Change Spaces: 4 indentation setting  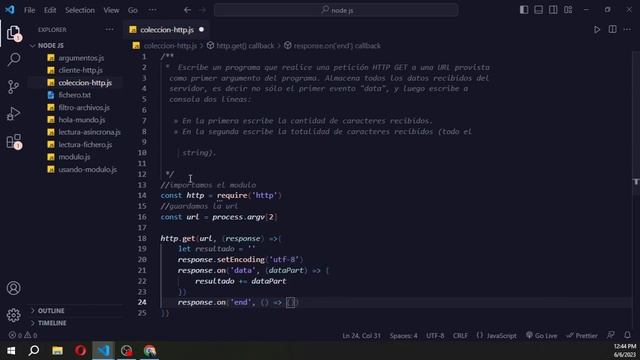tap(403, 336)
